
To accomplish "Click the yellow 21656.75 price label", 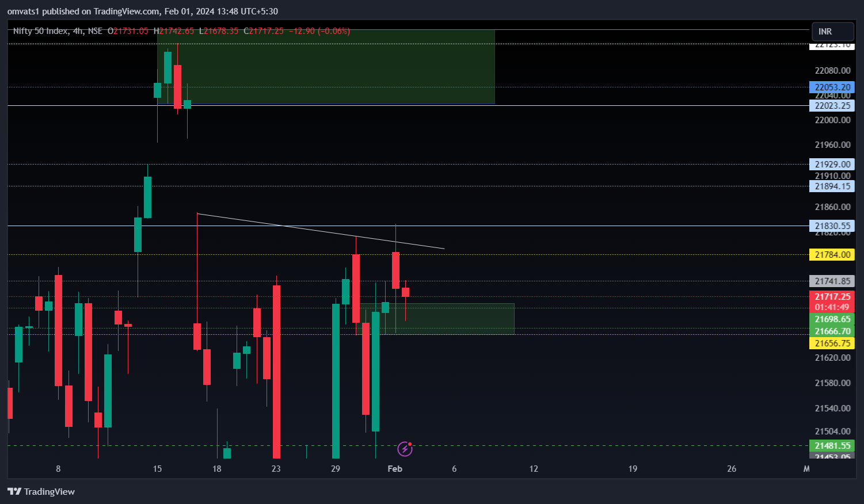I will point(832,343).
